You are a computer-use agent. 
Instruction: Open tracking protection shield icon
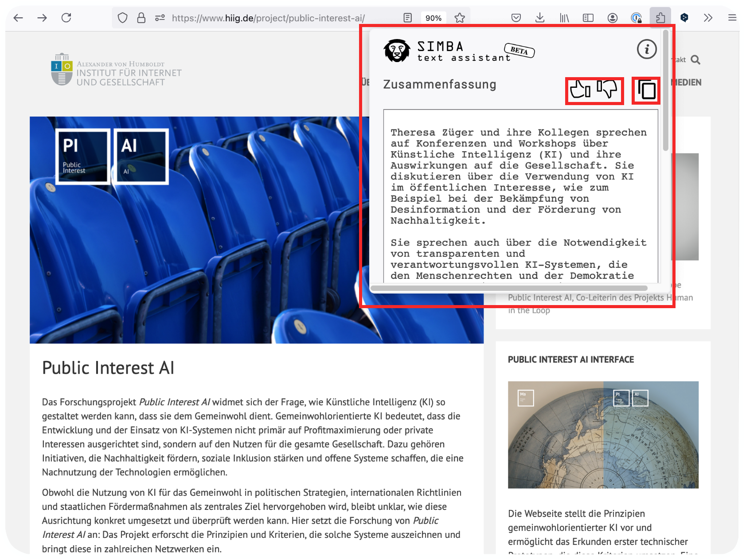pyautogui.click(x=123, y=18)
